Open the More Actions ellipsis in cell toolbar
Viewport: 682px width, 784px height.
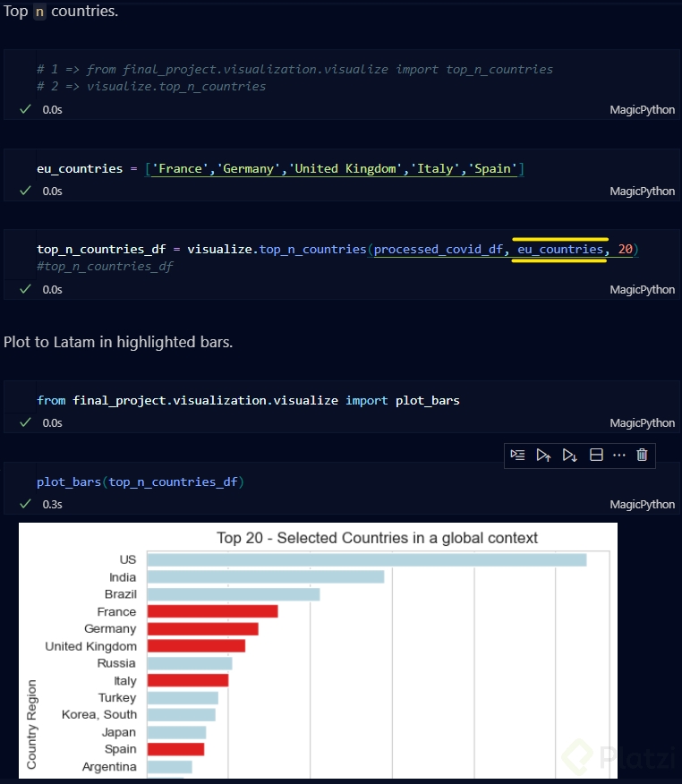pyautogui.click(x=619, y=455)
